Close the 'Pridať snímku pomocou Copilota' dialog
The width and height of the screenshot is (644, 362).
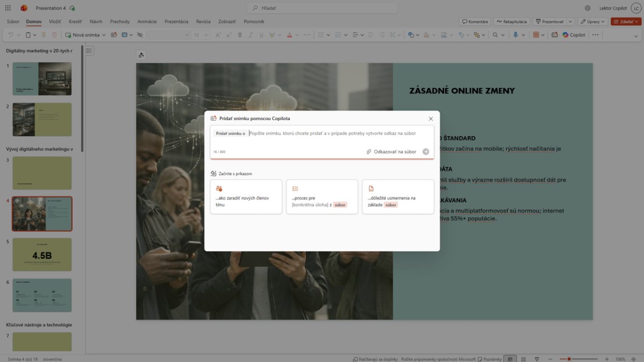click(x=430, y=119)
